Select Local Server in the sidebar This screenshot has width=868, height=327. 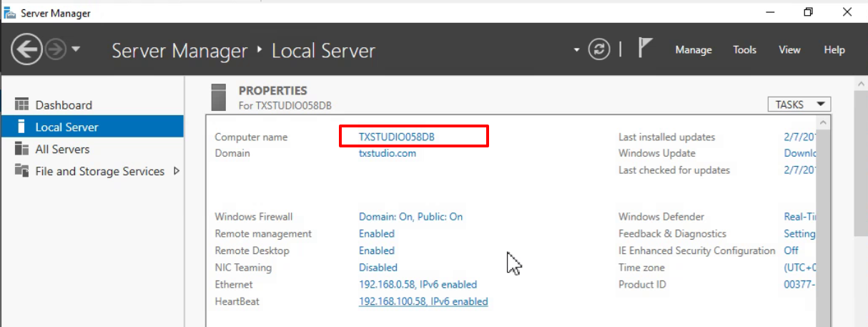click(x=92, y=127)
